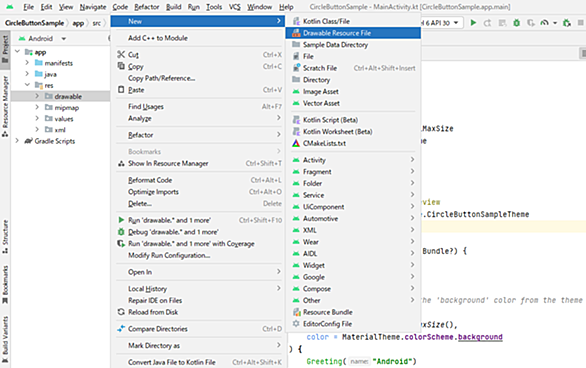Select the mipmap folder in project tree

click(x=67, y=108)
